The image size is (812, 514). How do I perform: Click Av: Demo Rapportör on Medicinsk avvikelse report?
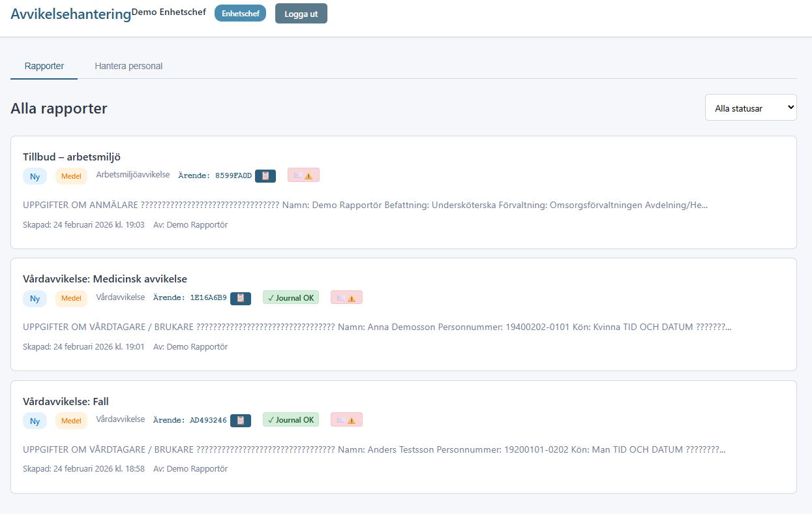tap(190, 346)
